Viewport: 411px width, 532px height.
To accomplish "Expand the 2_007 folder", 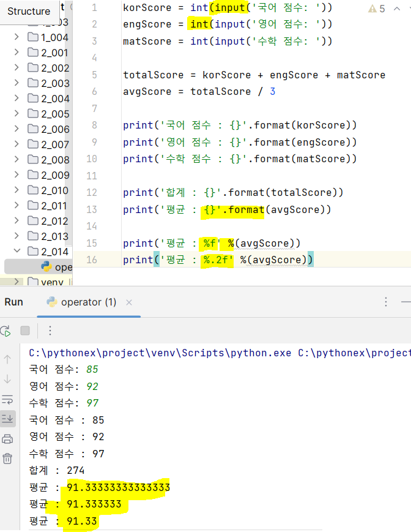I will 17,143.
